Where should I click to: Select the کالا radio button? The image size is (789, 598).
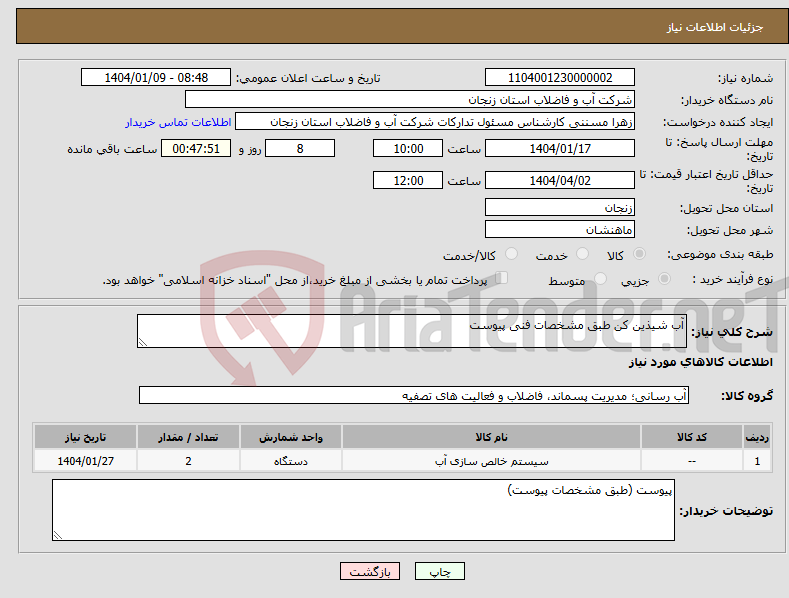(x=639, y=254)
